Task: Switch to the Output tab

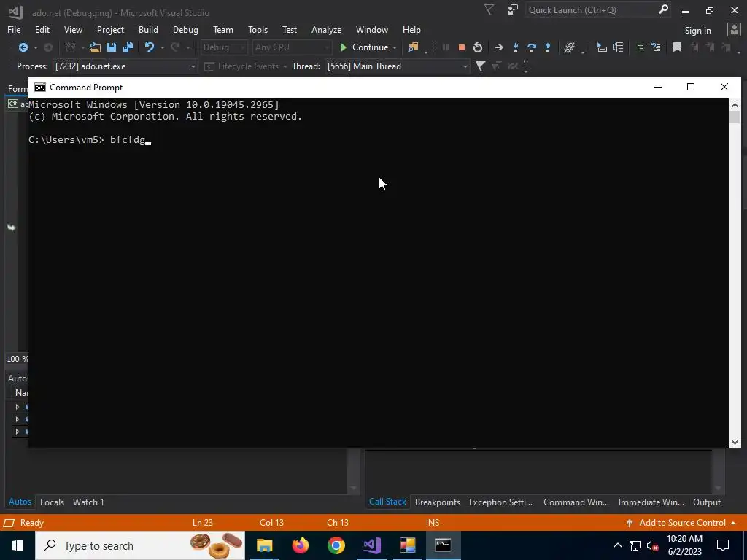Action: [x=706, y=502]
